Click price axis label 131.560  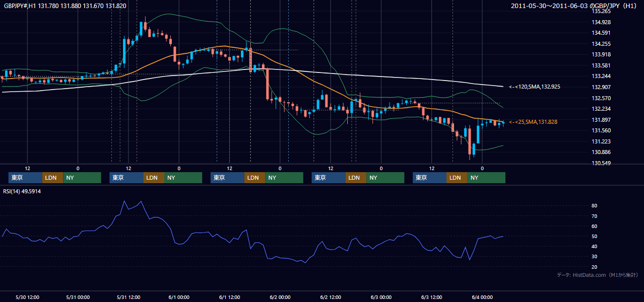(601, 130)
